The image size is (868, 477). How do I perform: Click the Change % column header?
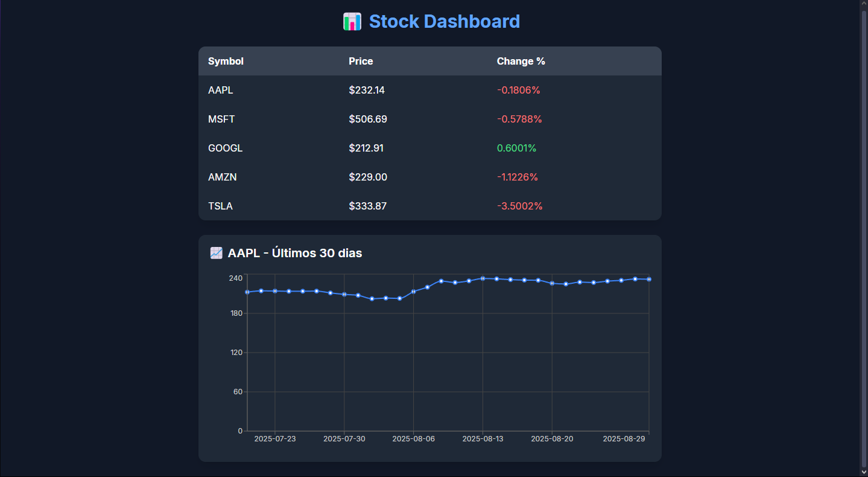point(521,61)
